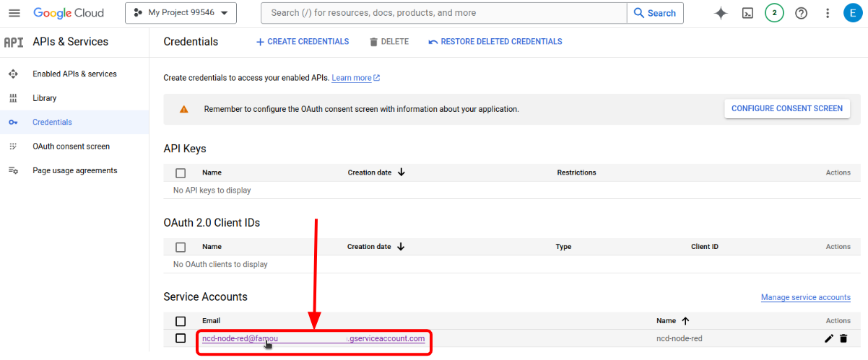Open the three-dot settings menu
This screenshot has width=868, height=360.
(828, 13)
